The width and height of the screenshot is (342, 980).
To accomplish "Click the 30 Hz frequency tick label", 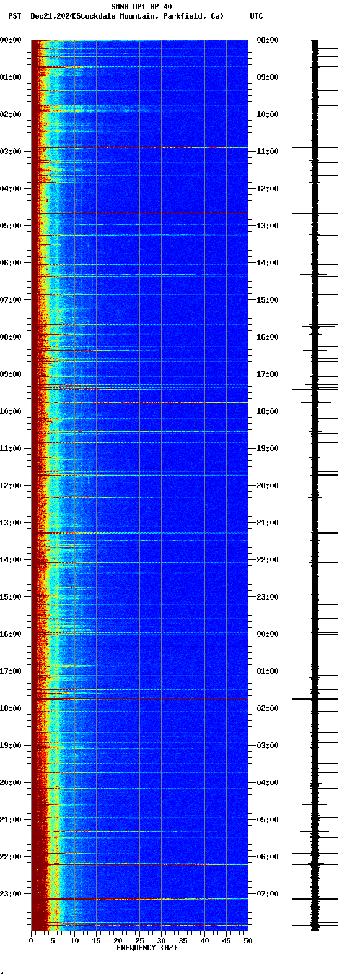I will [161, 941].
